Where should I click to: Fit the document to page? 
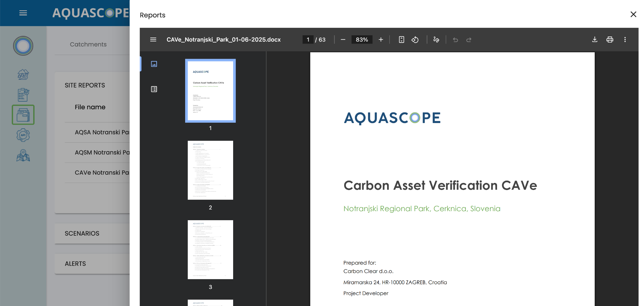tap(401, 40)
